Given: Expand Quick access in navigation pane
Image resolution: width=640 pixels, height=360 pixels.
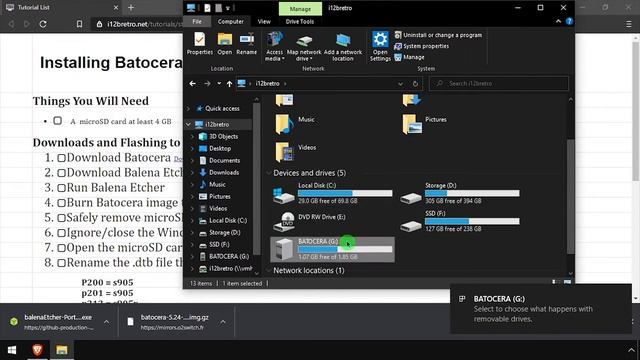Looking at the screenshot, I should [188, 109].
